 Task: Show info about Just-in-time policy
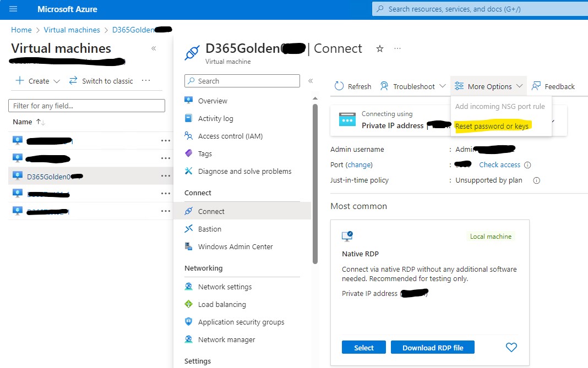pyautogui.click(x=537, y=180)
